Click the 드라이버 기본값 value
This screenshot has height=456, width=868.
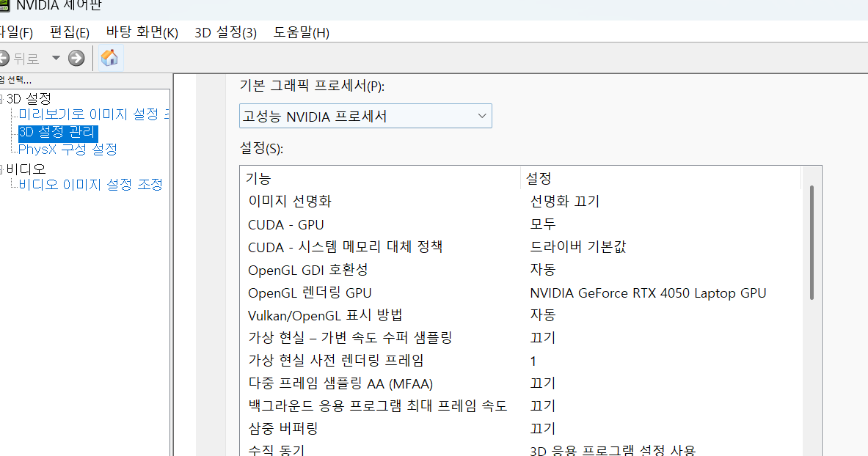(x=578, y=247)
